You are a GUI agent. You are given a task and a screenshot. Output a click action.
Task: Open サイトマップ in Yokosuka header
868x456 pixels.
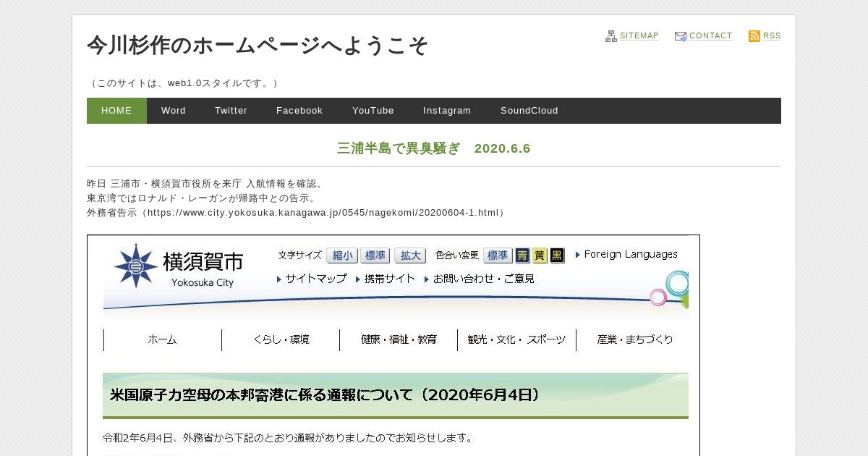coord(316,279)
